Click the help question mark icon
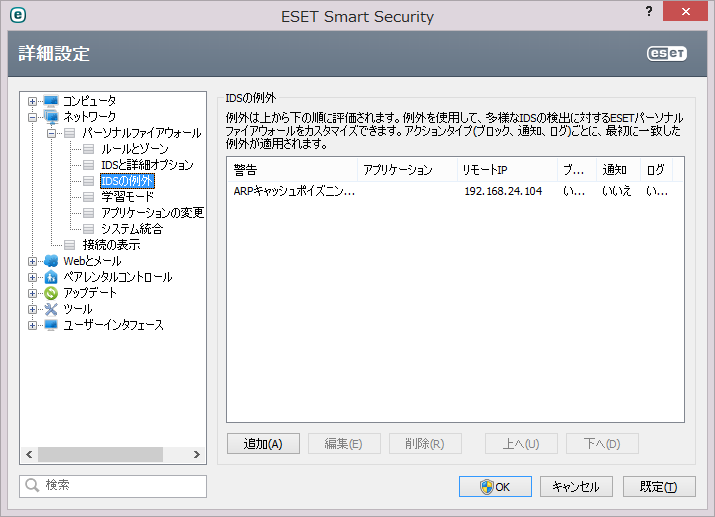715x517 pixels. [x=649, y=11]
